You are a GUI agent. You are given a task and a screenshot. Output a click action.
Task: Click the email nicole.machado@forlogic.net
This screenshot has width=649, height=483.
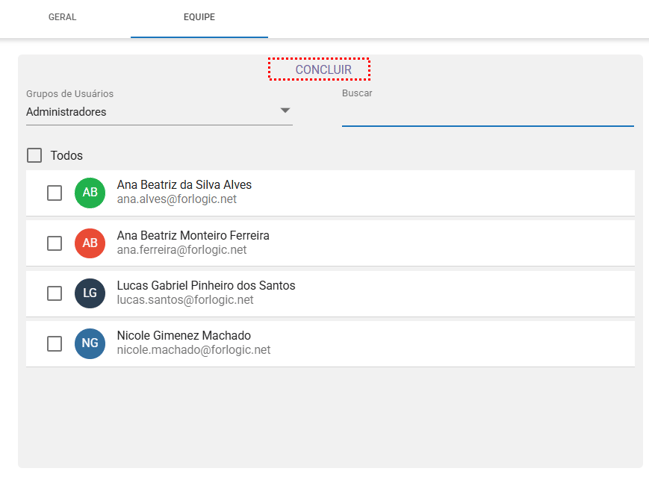[x=194, y=350]
